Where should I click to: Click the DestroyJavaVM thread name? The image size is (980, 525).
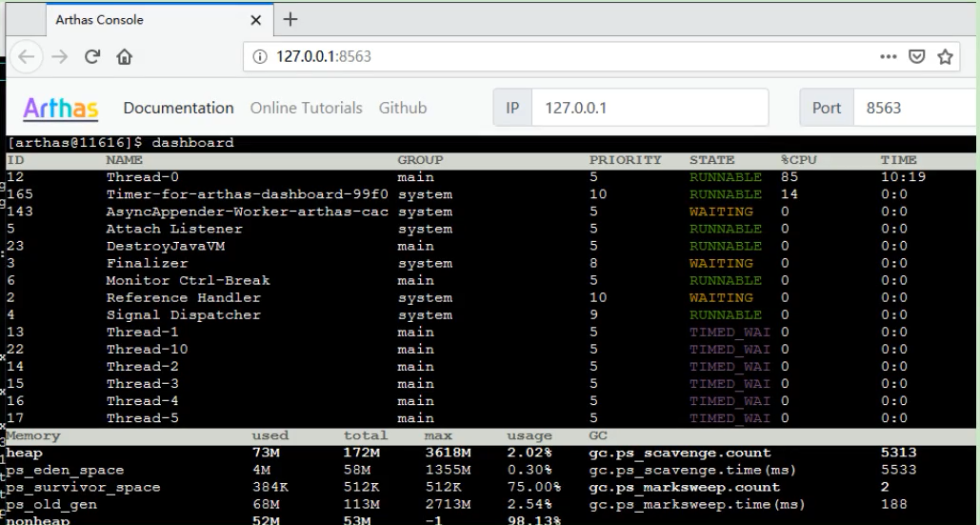pos(166,246)
